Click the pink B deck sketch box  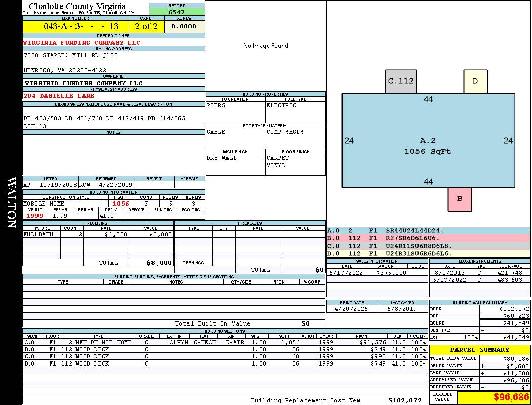(x=460, y=199)
